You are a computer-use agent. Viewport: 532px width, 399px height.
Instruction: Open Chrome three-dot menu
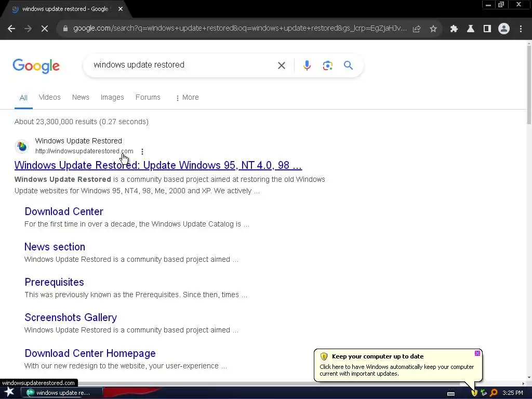[521, 29]
